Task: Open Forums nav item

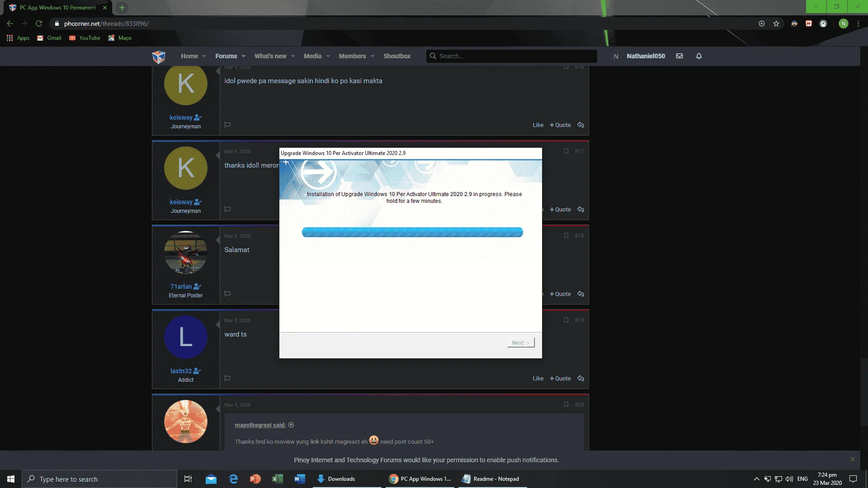Action: click(x=226, y=56)
